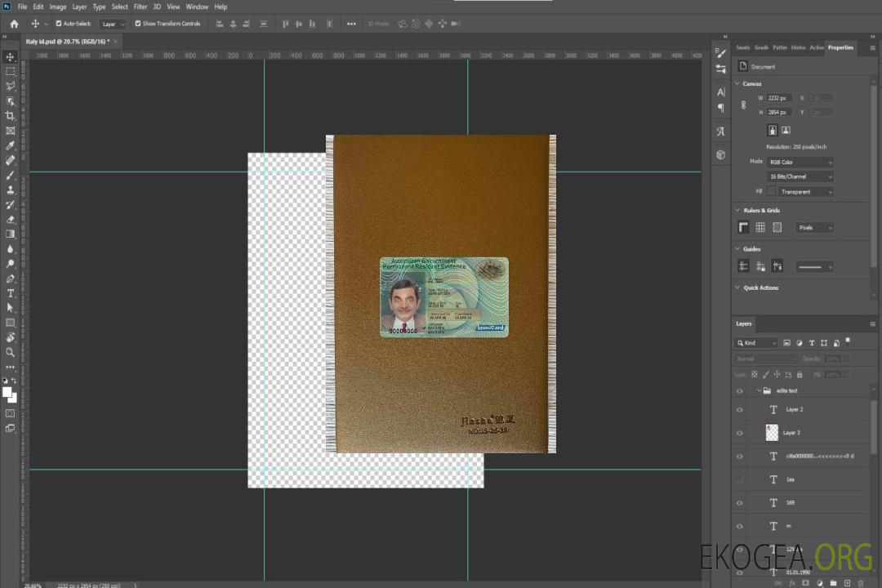Open the 16 Bits/Channel dropdown
The image size is (882, 588).
point(800,176)
